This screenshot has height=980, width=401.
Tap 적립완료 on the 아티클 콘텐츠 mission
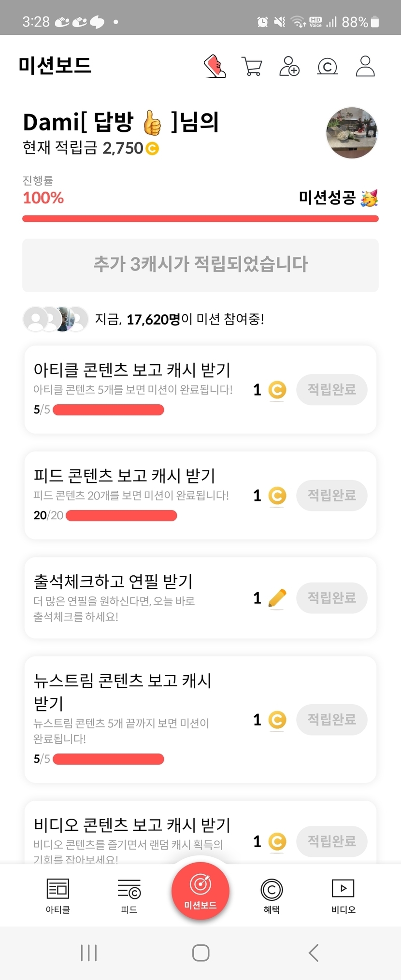coord(332,389)
